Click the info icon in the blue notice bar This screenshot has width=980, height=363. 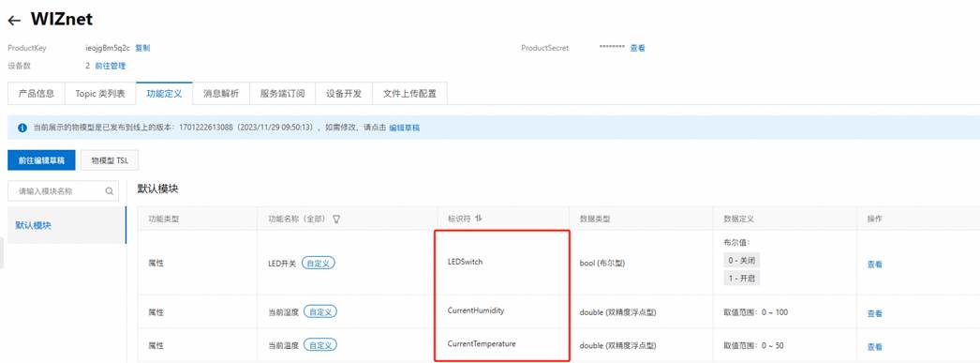coord(22,128)
